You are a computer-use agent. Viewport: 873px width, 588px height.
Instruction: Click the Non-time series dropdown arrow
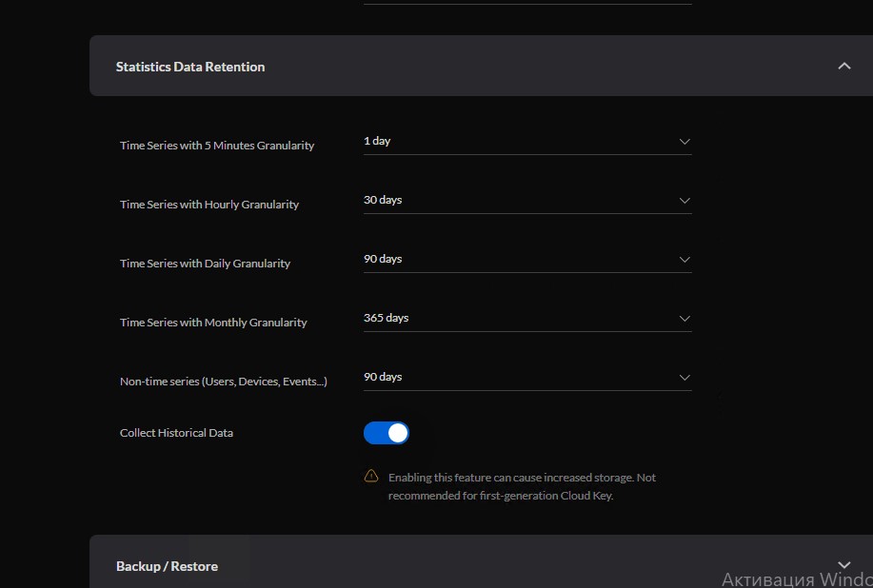[x=685, y=378]
